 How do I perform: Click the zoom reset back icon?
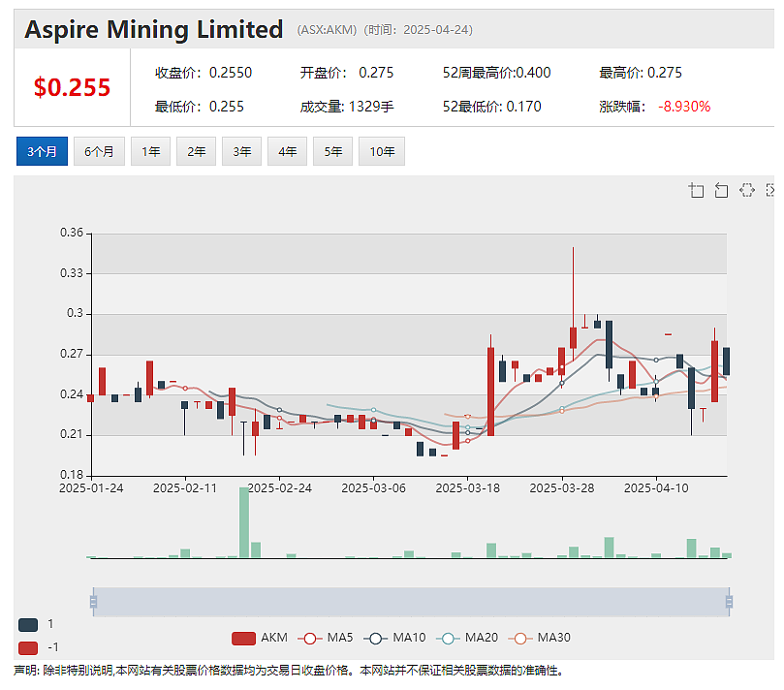pyautogui.click(x=721, y=191)
